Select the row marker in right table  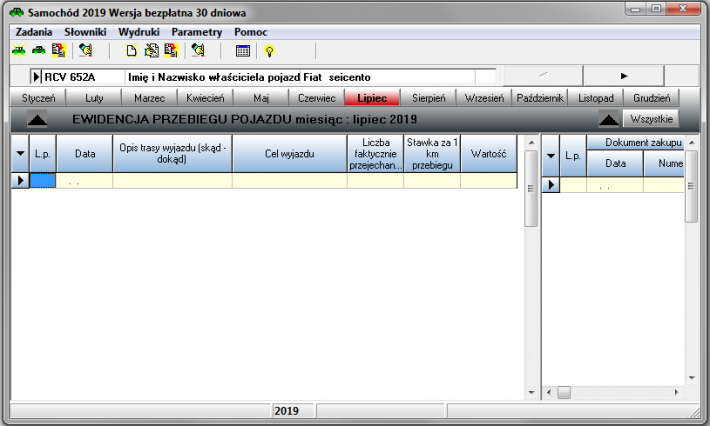(x=551, y=185)
